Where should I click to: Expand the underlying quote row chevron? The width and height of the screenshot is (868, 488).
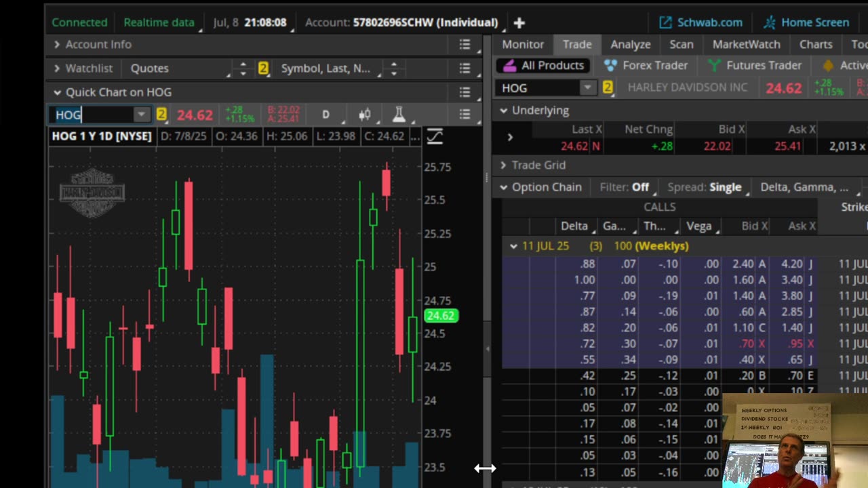[510, 138]
